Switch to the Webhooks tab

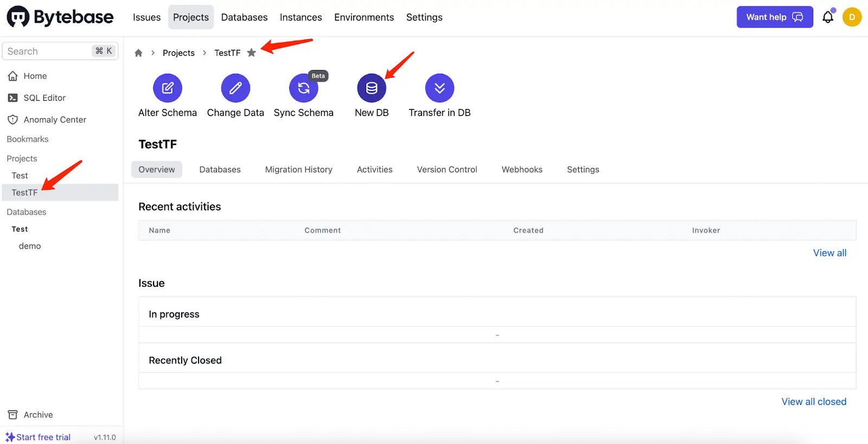click(x=522, y=169)
